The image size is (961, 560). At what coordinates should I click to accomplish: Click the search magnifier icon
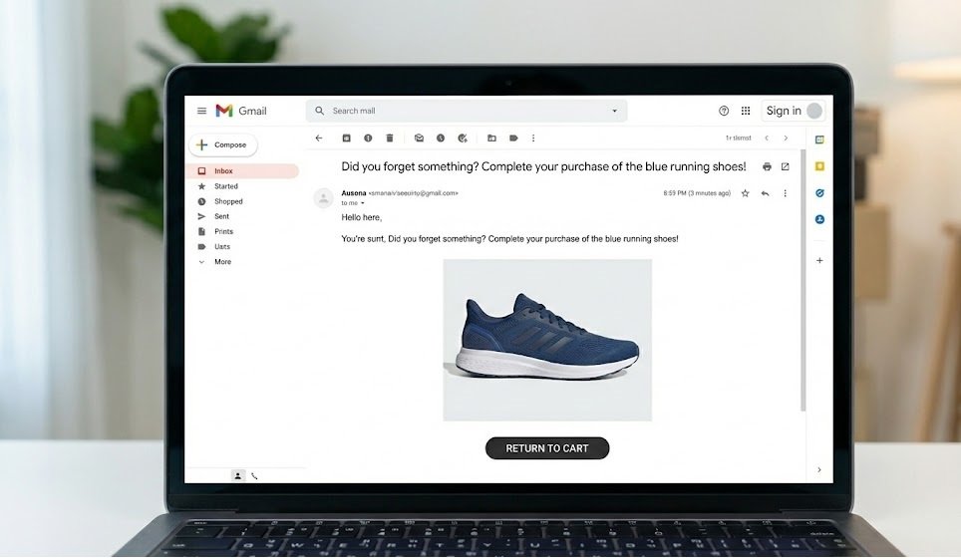pyautogui.click(x=319, y=111)
